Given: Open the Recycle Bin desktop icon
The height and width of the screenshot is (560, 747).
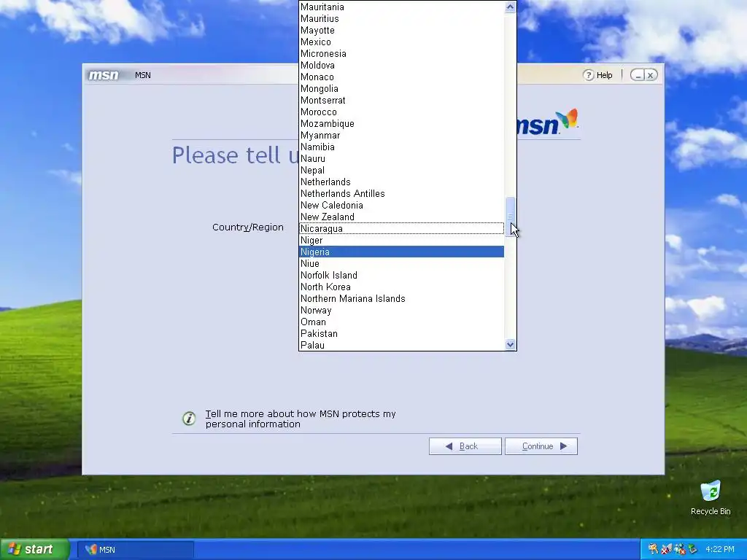Looking at the screenshot, I should tap(711, 497).
